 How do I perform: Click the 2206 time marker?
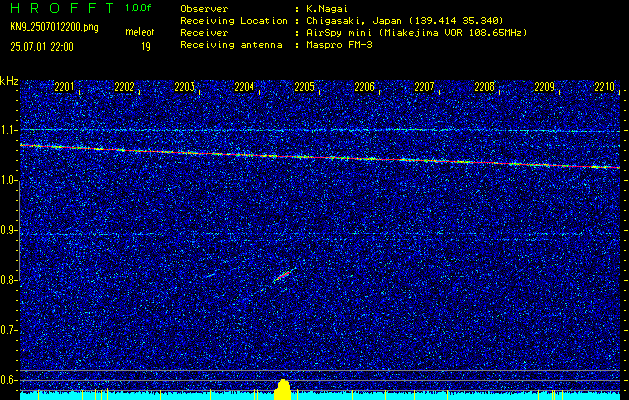click(x=365, y=87)
